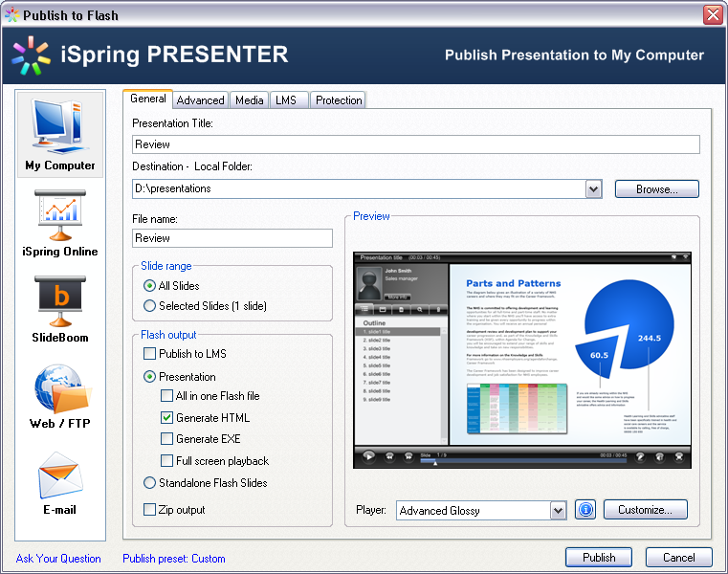Click the Cancel button

click(679, 558)
